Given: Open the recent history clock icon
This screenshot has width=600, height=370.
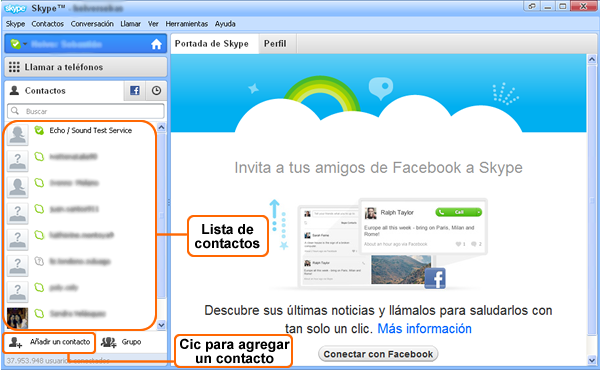Looking at the screenshot, I should tap(156, 91).
